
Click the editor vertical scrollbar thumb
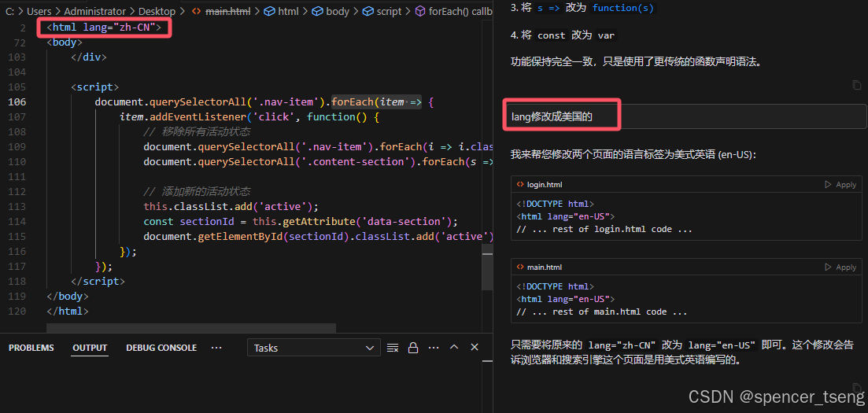[487, 268]
